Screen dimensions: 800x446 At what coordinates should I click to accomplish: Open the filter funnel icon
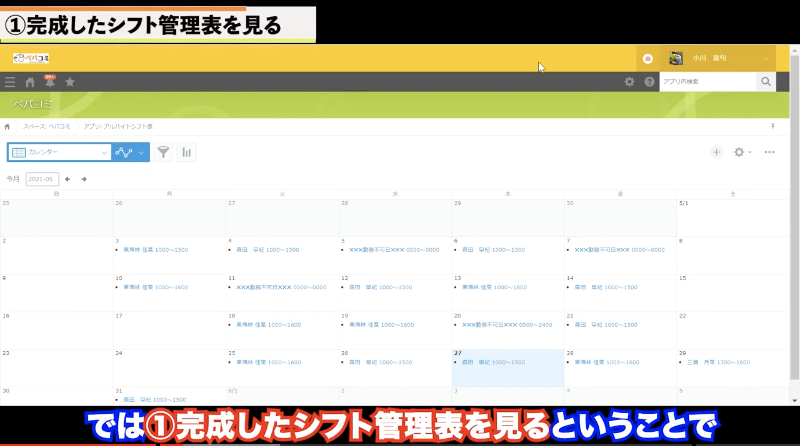(163, 152)
